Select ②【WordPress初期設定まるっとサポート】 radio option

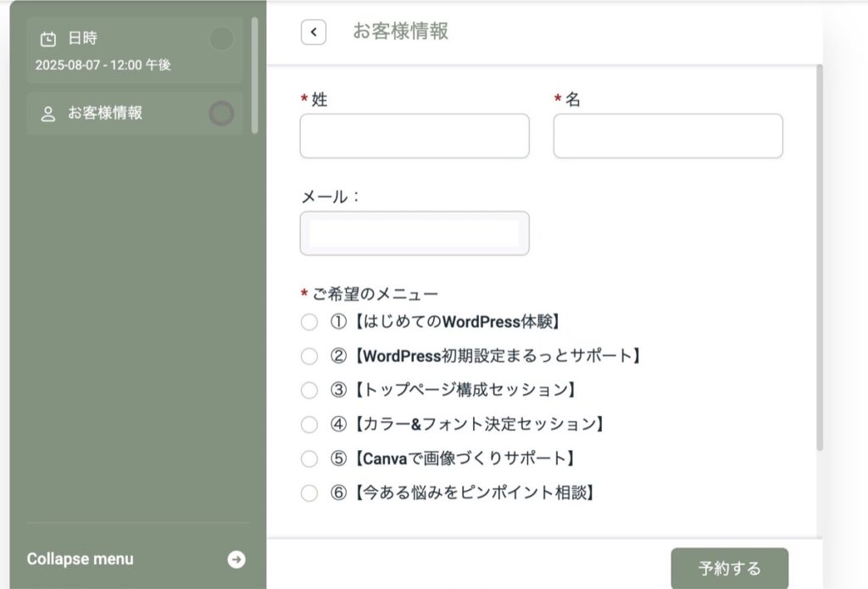309,357
